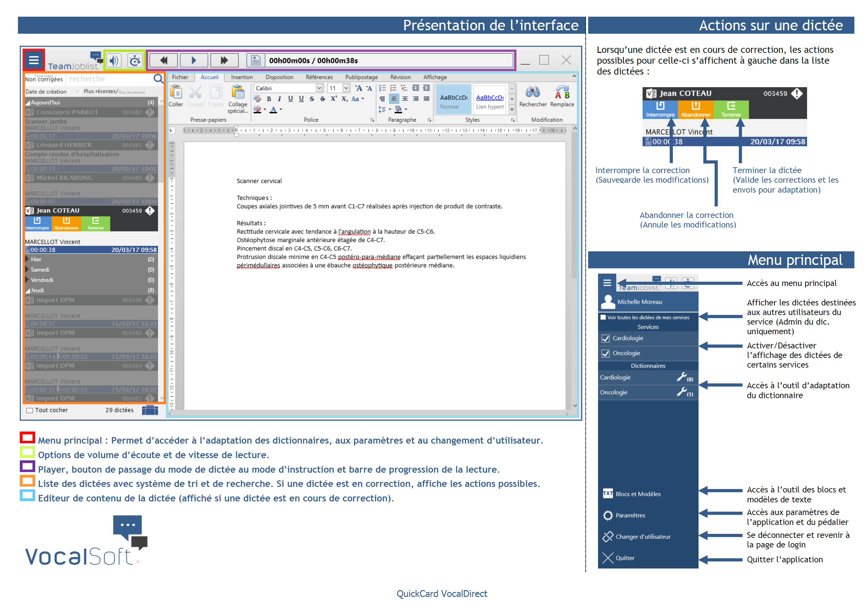868x613 pixels.
Task: Click the search magnifier in dictation list
Action: click(x=158, y=79)
